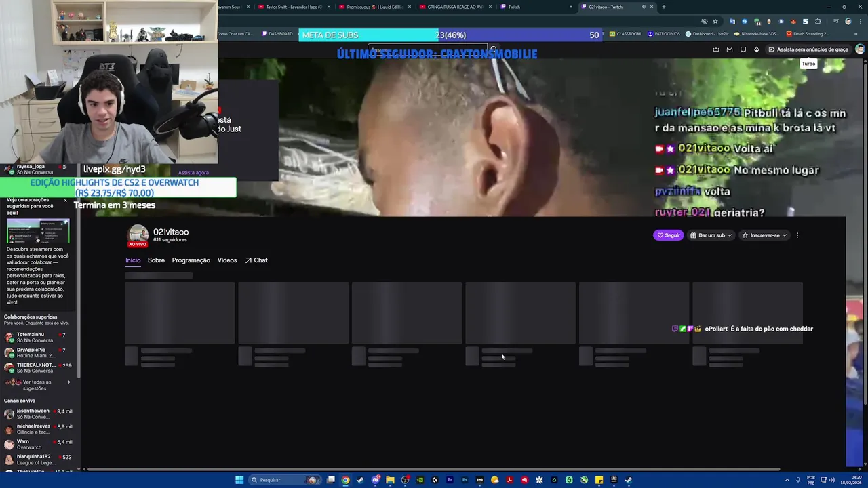Open the Vídeos channel tab

pos(227,260)
